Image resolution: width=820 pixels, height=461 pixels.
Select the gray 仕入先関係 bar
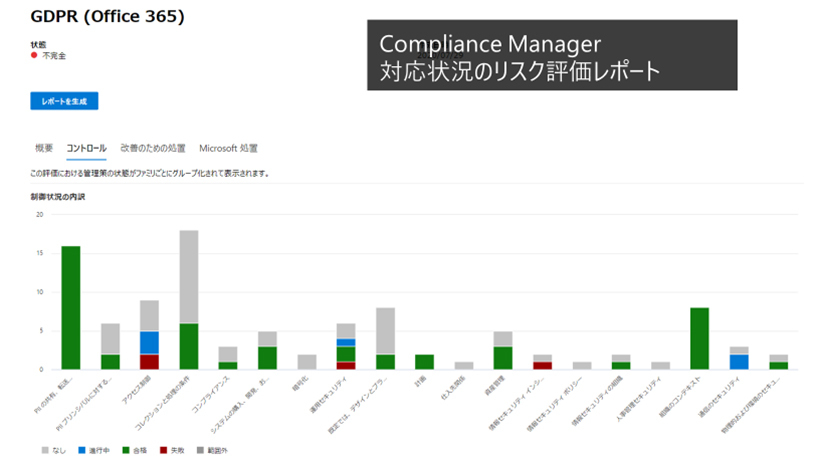tap(464, 365)
